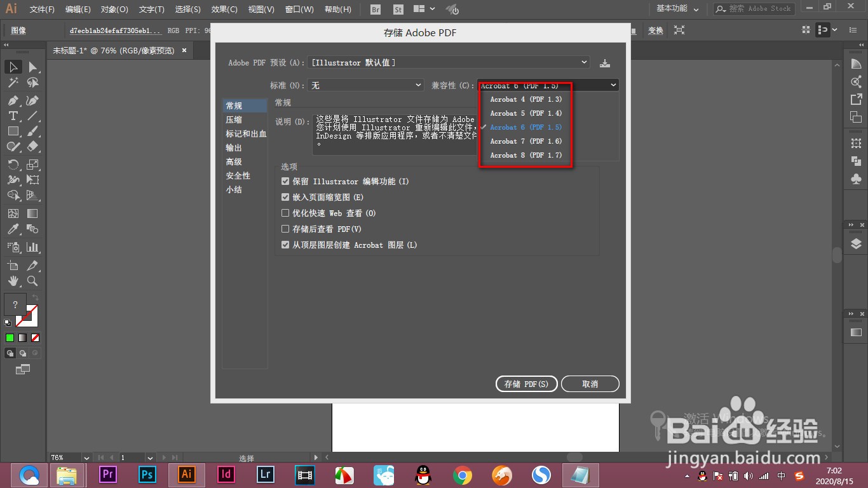Viewport: 868px width, 488px height.
Task: Click the Photoshop icon in taskbar
Action: [x=147, y=474]
